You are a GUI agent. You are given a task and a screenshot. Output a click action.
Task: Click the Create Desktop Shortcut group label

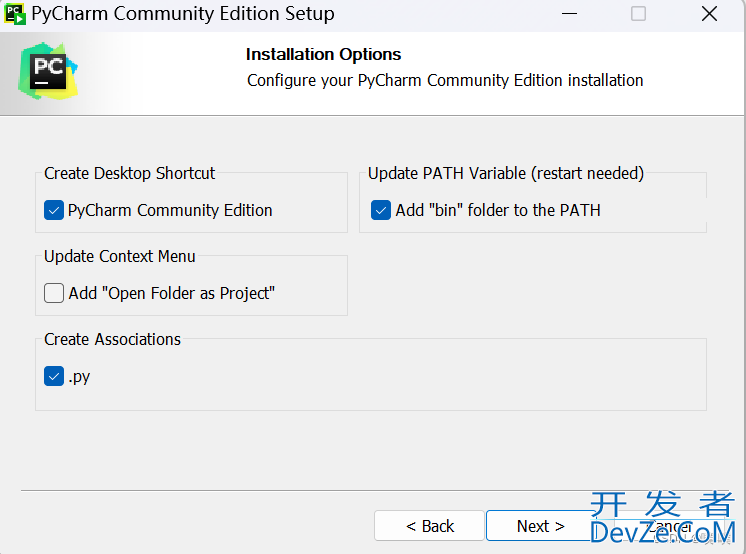(x=129, y=173)
